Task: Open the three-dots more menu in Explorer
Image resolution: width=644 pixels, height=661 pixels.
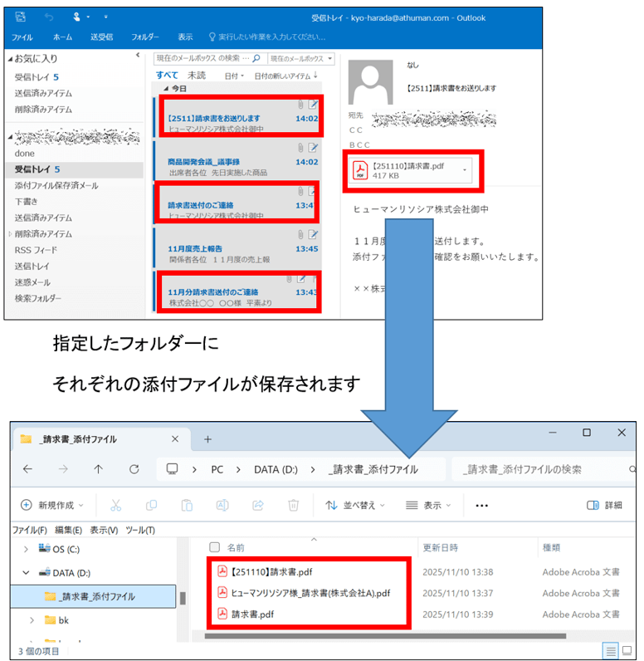Action: [482, 506]
